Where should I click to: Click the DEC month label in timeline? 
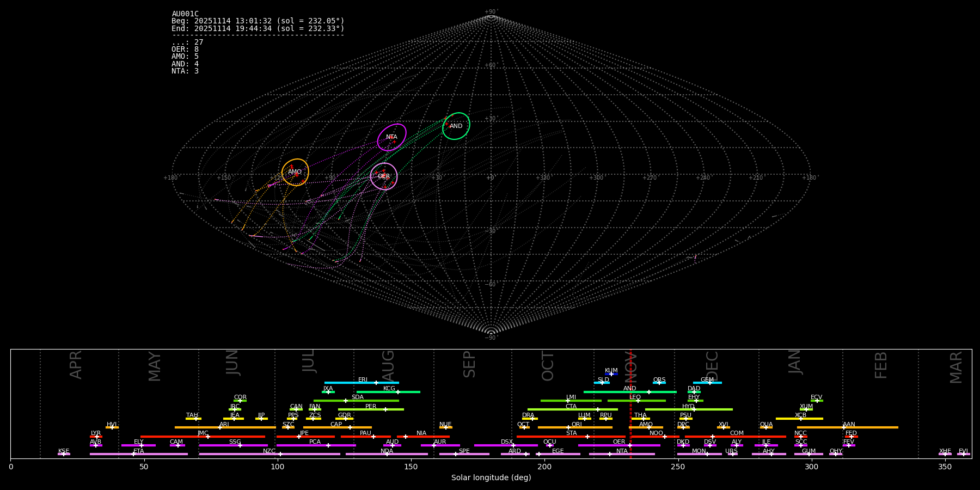point(712,366)
